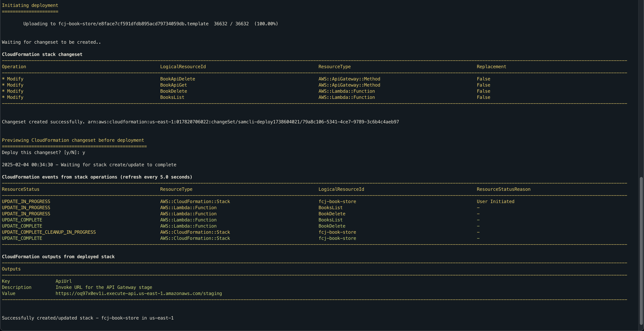Click the 2025-02-04 00:34:30 timestamp line

point(89,165)
